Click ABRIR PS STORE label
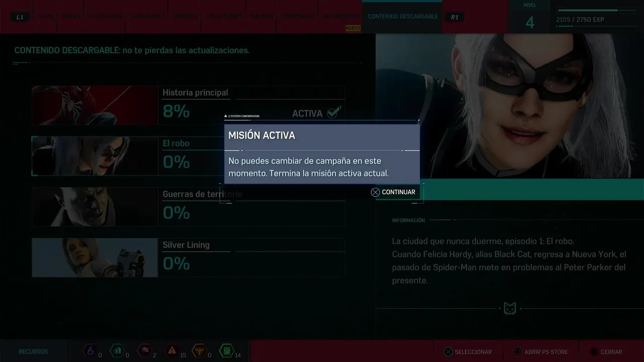The width and height of the screenshot is (644, 362). 546,352
